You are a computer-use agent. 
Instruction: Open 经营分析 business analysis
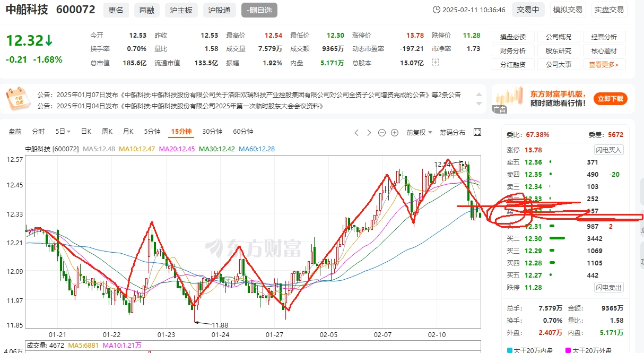pyautogui.click(x=604, y=37)
